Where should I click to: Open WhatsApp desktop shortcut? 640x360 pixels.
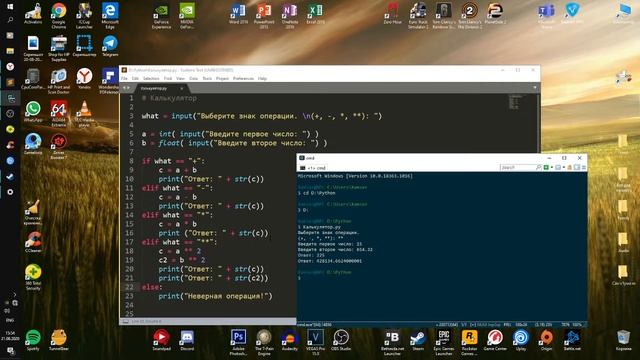[33, 111]
